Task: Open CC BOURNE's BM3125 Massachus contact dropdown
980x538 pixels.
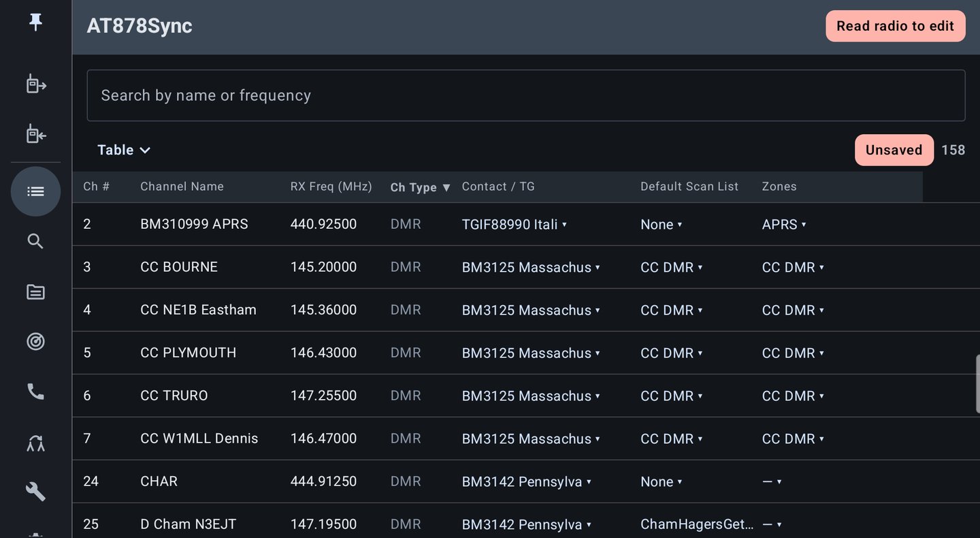Action: pyautogui.click(x=532, y=268)
